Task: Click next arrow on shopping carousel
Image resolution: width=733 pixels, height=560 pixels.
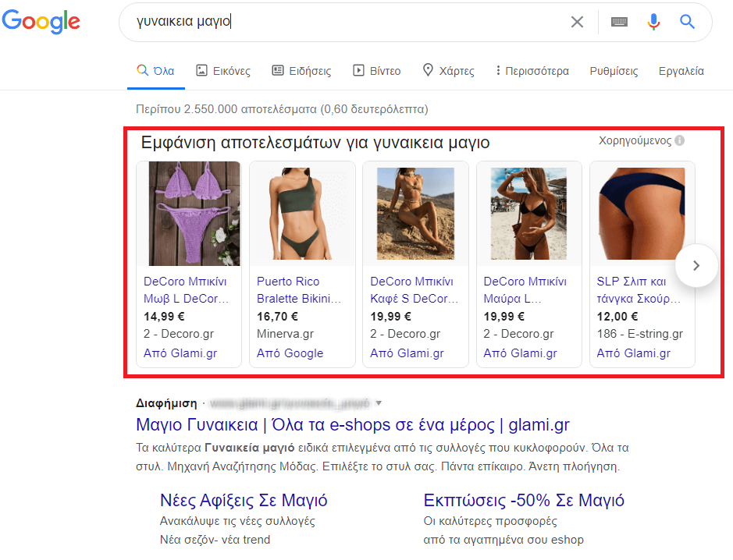Action: pos(696,266)
